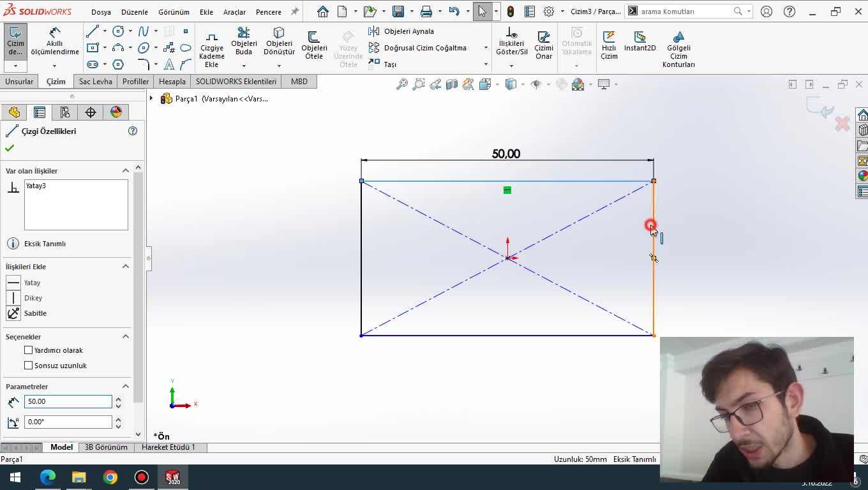The height and width of the screenshot is (490, 868).
Task: Click Objeleri Buda trim tool
Action: click(x=244, y=41)
